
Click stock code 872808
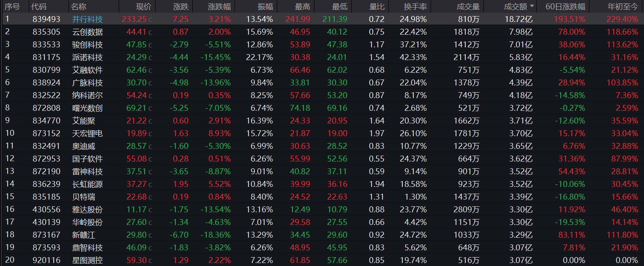pos(46,108)
